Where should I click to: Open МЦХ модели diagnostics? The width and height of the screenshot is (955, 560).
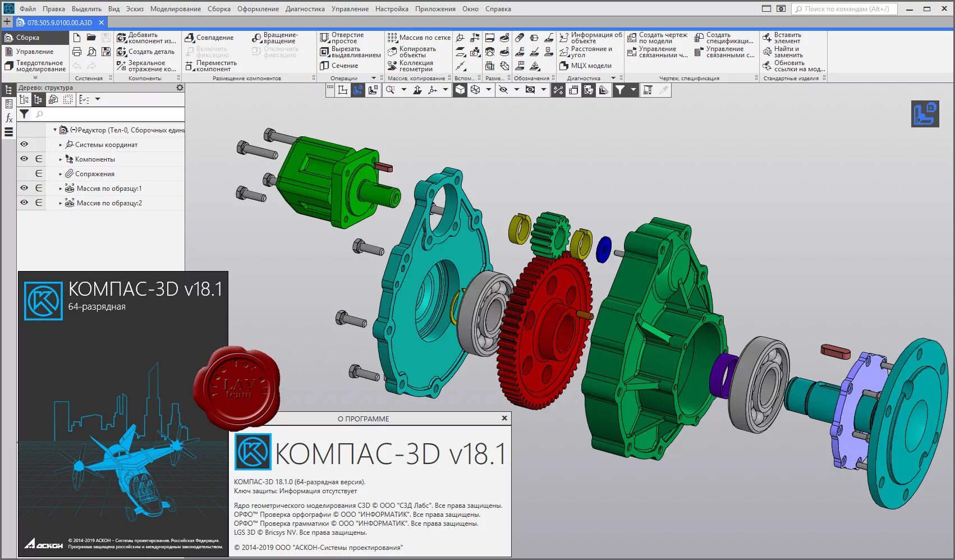click(x=585, y=66)
